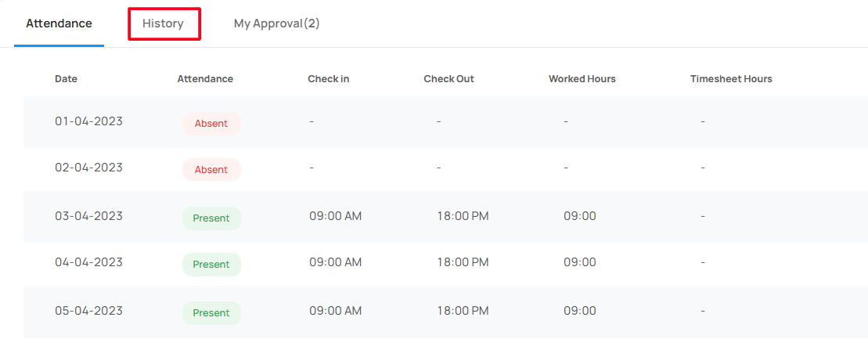Image resolution: width=868 pixels, height=339 pixels.
Task: Open the Attendance tab
Action: pyautogui.click(x=59, y=23)
